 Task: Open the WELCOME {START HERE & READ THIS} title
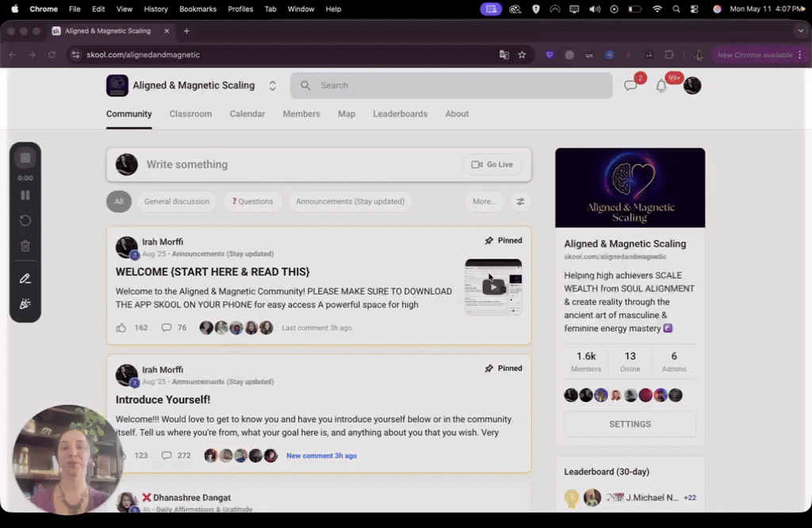point(213,272)
